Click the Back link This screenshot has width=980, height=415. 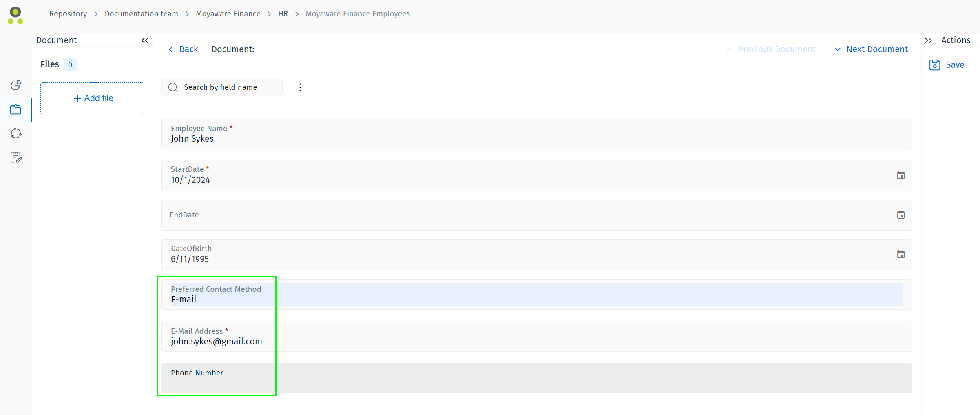pos(183,49)
